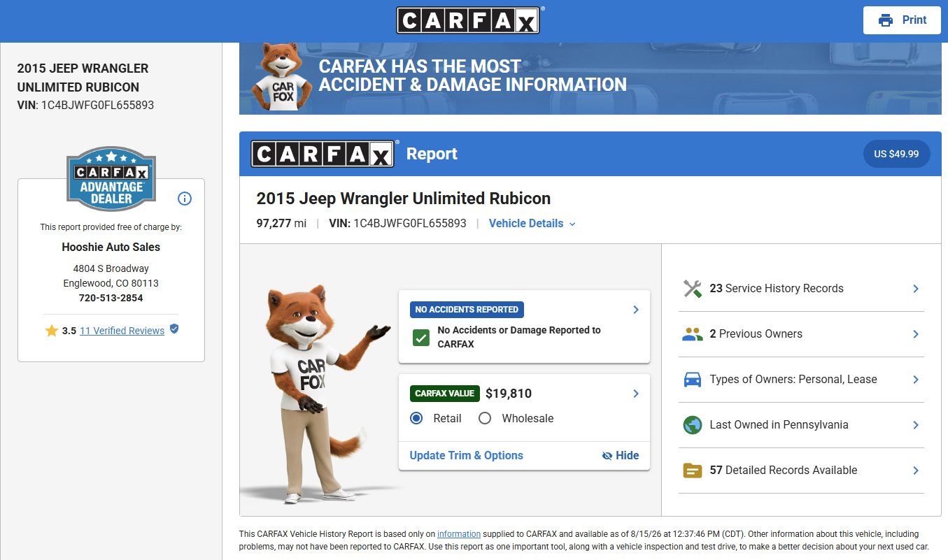The height and width of the screenshot is (560, 948).
Task: Open CARFAX Value details chevron
Action: pyautogui.click(x=636, y=394)
